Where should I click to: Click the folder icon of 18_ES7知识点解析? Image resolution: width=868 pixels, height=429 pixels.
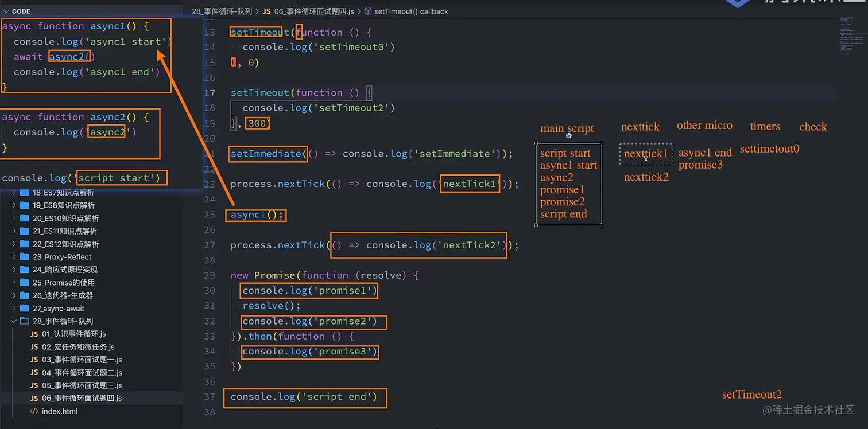[24, 193]
